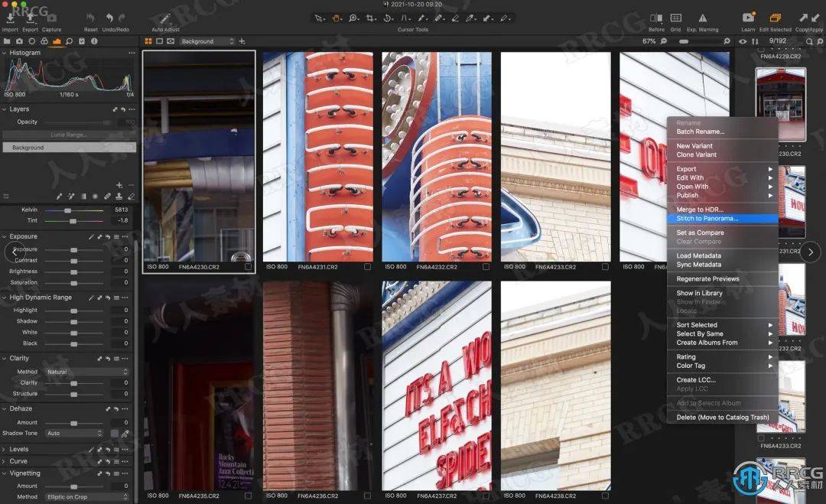826x504 pixels.
Task: Open the Clarity Method Natural dropdown
Action: coord(87,372)
